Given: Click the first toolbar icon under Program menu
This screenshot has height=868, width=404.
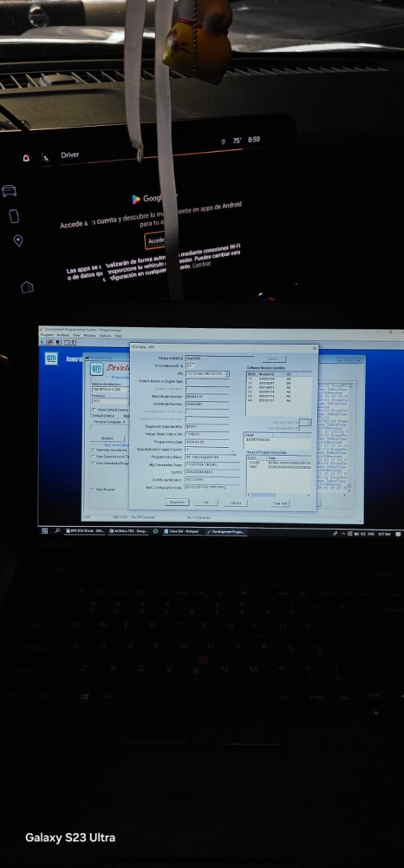Looking at the screenshot, I should coord(42,342).
